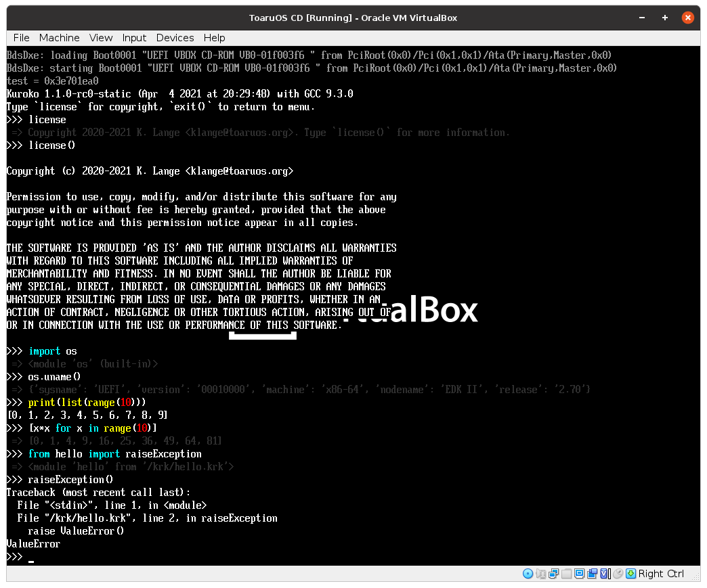Viewport: 707px width, 588px height.
Task: Open the Help menu
Action: pyautogui.click(x=214, y=38)
